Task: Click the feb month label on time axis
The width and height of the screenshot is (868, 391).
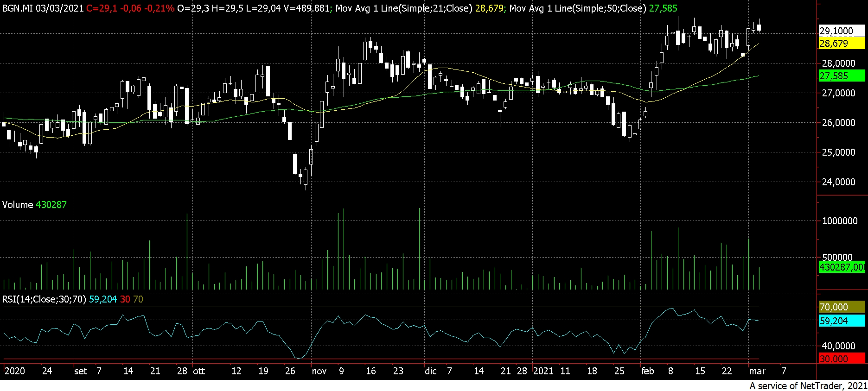Action: pyautogui.click(x=648, y=371)
